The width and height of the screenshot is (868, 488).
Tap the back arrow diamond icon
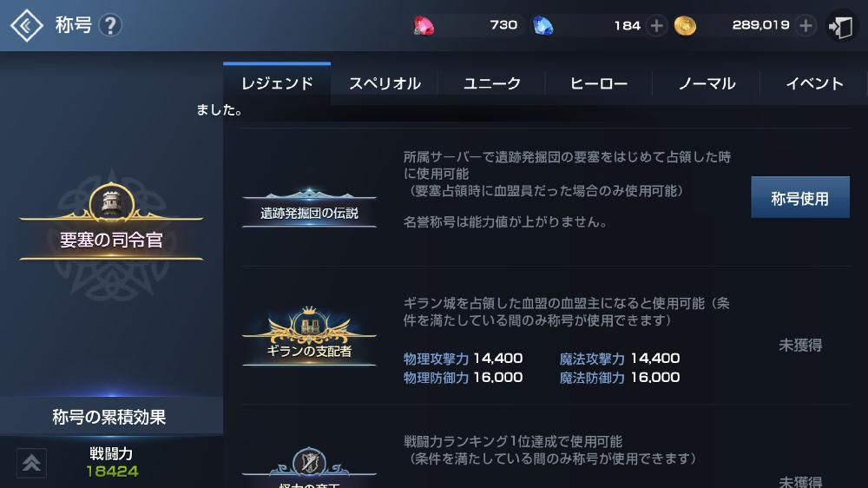pyautogui.click(x=27, y=25)
